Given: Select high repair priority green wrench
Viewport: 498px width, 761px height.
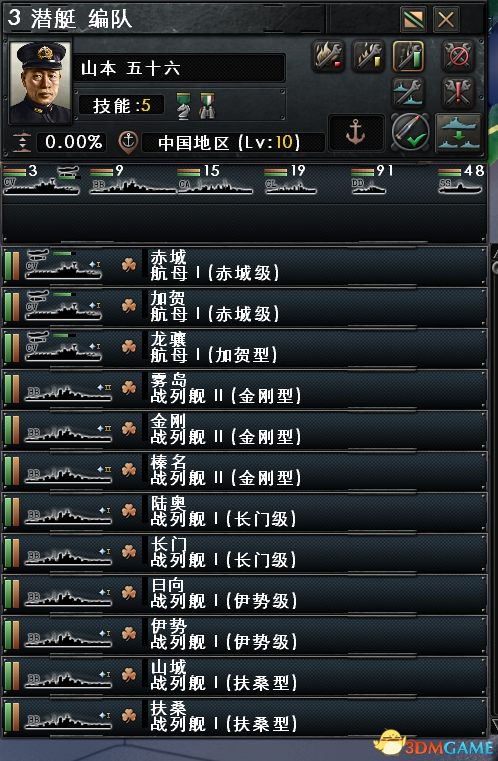Looking at the screenshot, I should (408, 56).
